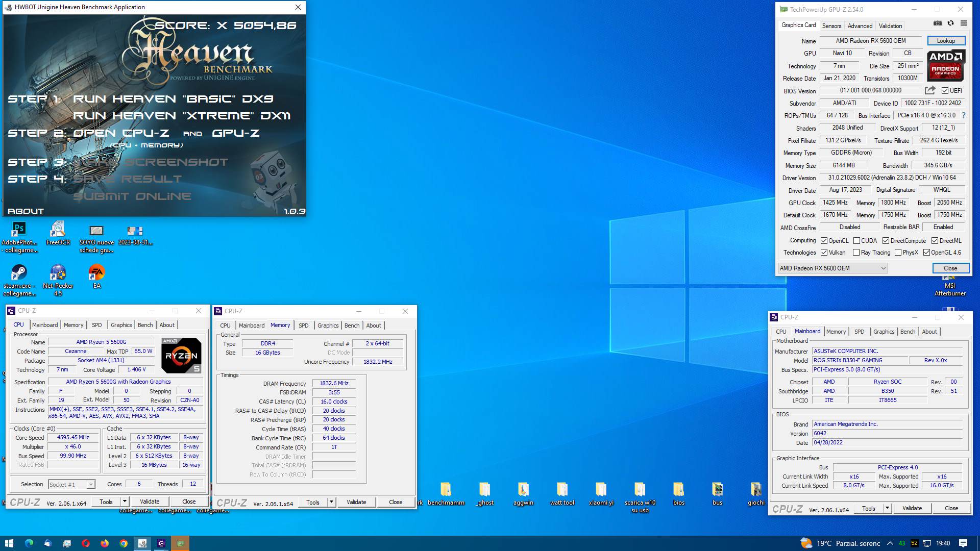The image size is (980, 551).
Task: Open the GPU-Z hamburger menu
Action: (964, 23)
